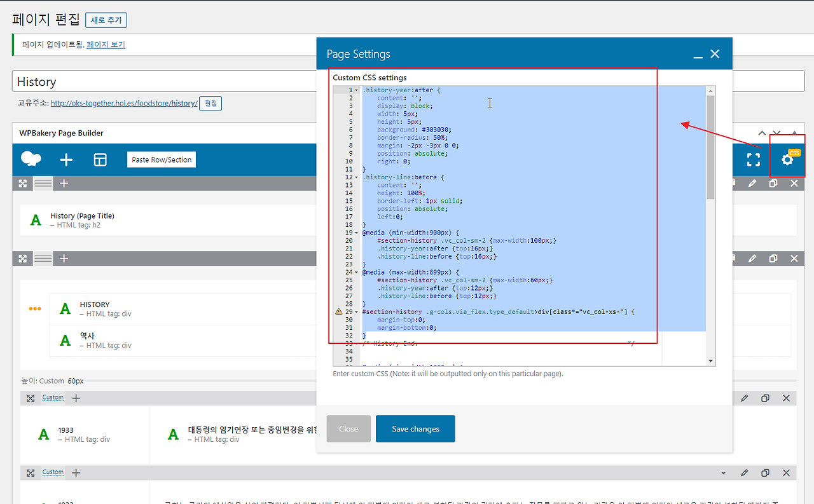Edit the 대통령의 임기연장 inner row with pencil
The height and width of the screenshot is (504, 814).
click(745, 398)
